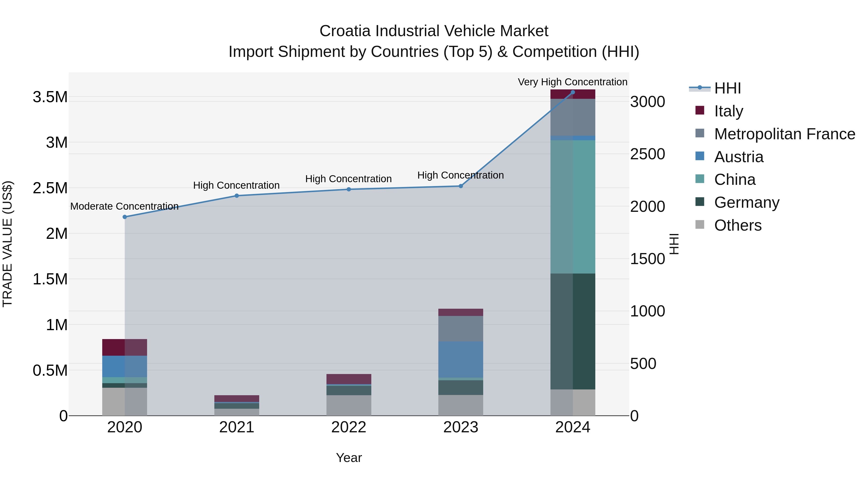The image size is (868, 488).
Task: Click the 2021 'High Concentration' annotation
Action: (236, 185)
